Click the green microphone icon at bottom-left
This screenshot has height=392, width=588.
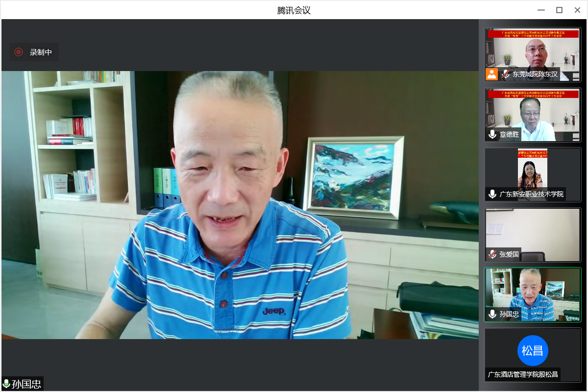tap(6, 384)
